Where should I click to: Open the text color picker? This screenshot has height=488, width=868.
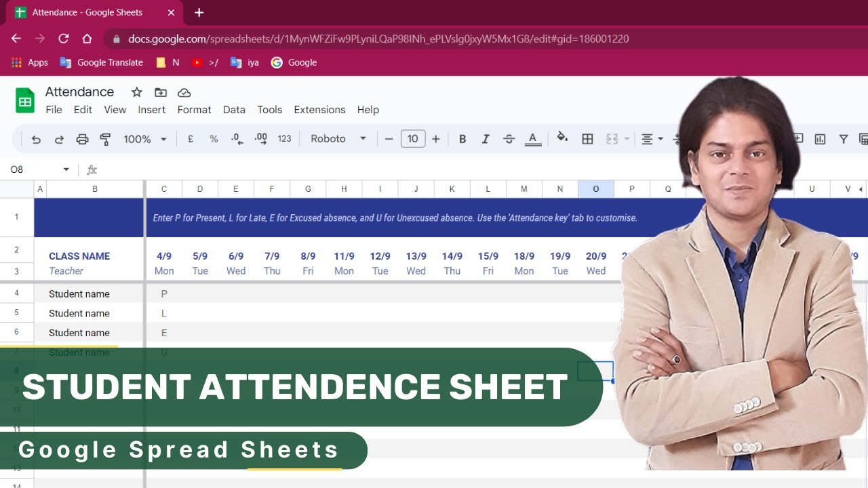[533, 139]
